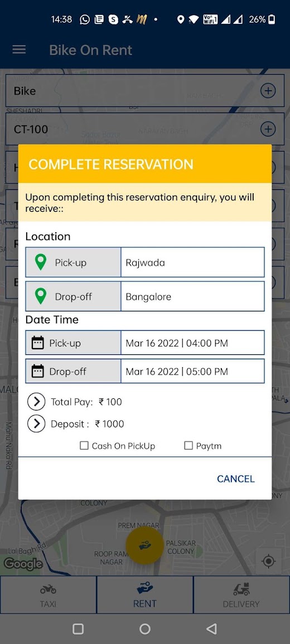Screen dimensions: 290x644
Task: Tap the Android back navigation icon
Action: tap(211, 628)
